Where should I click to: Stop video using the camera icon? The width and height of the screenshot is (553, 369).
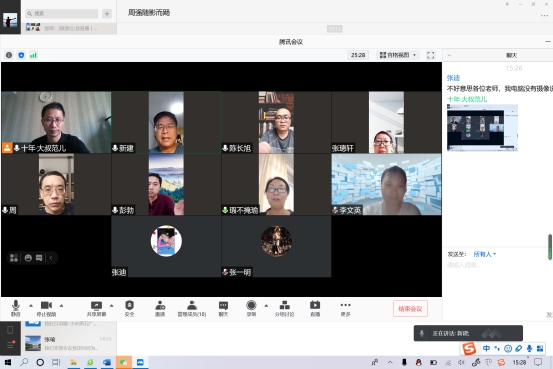point(46,308)
